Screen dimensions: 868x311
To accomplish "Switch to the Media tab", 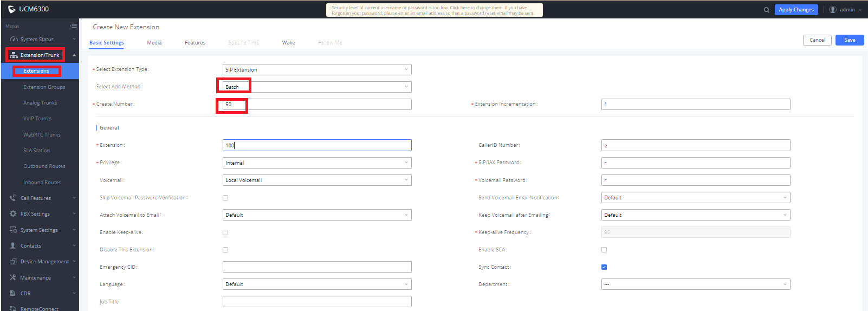I will click(154, 42).
